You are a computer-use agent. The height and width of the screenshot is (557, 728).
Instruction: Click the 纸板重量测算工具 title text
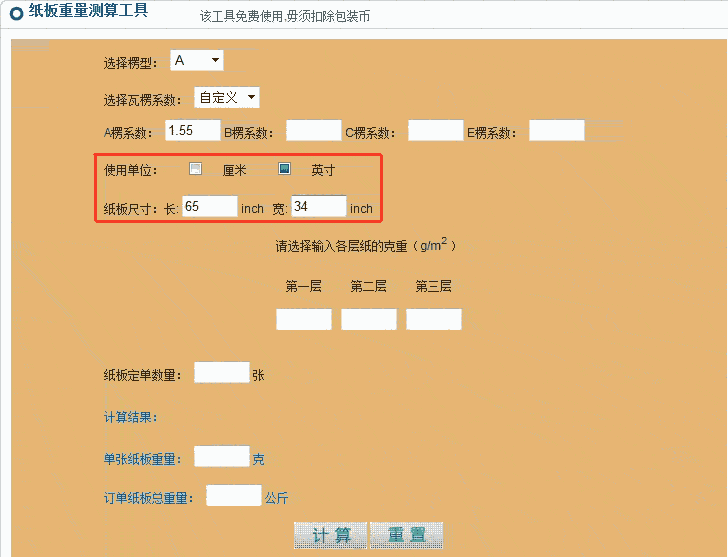coord(87,12)
